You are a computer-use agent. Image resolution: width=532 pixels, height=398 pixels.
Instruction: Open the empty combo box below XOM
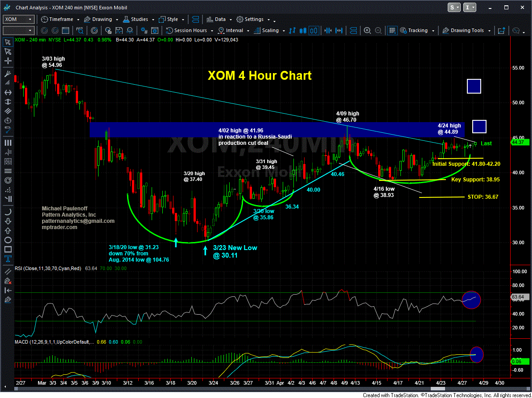(19, 30)
